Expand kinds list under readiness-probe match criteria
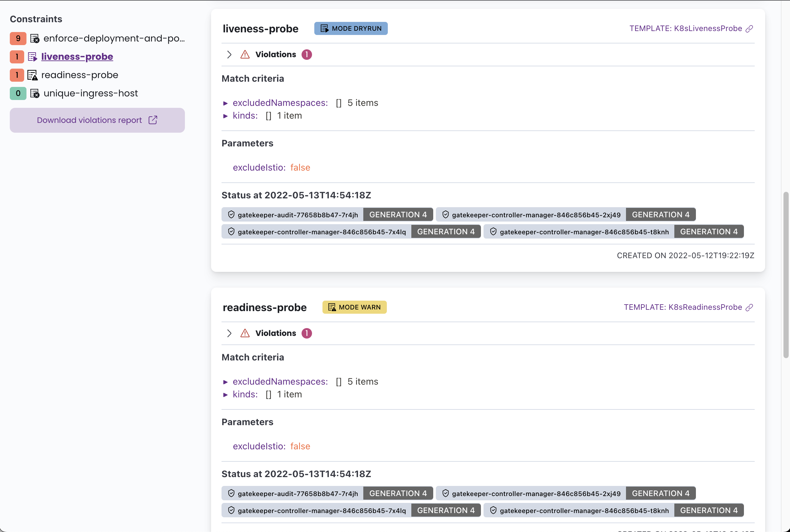Image resolution: width=790 pixels, height=532 pixels. (x=225, y=395)
